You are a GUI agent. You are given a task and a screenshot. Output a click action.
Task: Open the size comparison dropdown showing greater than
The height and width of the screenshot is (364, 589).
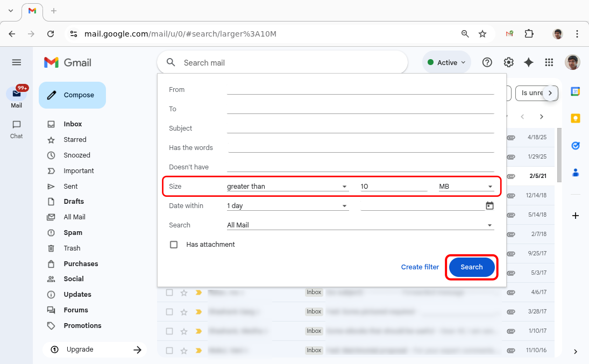coord(288,185)
